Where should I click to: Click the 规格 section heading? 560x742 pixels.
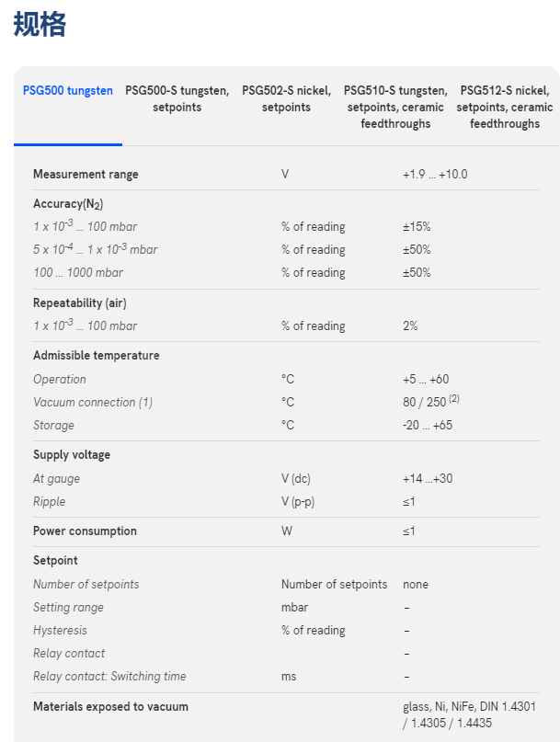pyautogui.click(x=40, y=25)
